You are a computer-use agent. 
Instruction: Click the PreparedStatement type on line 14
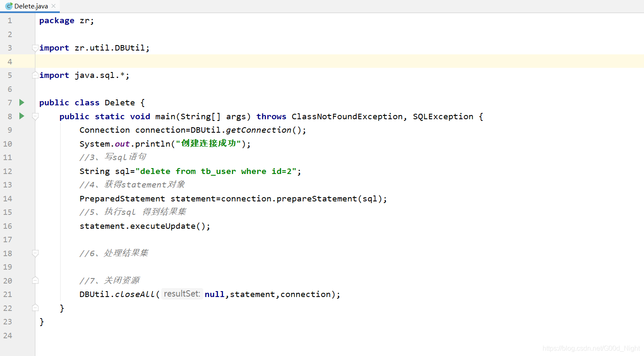(x=122, y=198)
